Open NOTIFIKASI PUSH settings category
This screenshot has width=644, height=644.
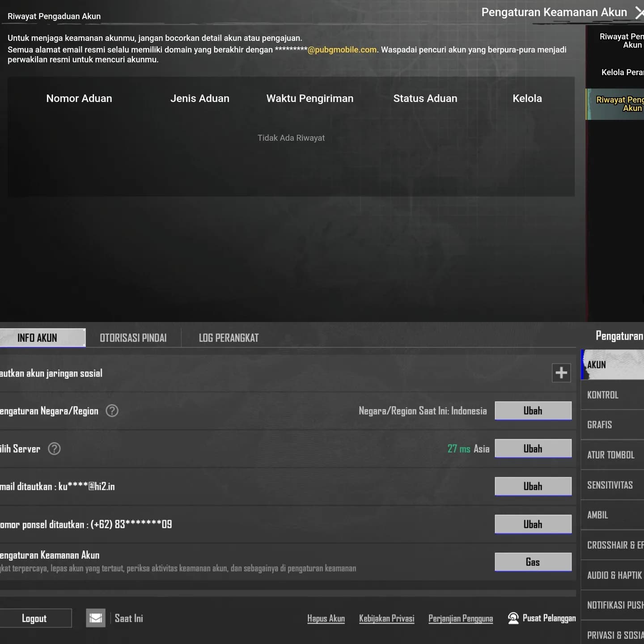point(612,605)
